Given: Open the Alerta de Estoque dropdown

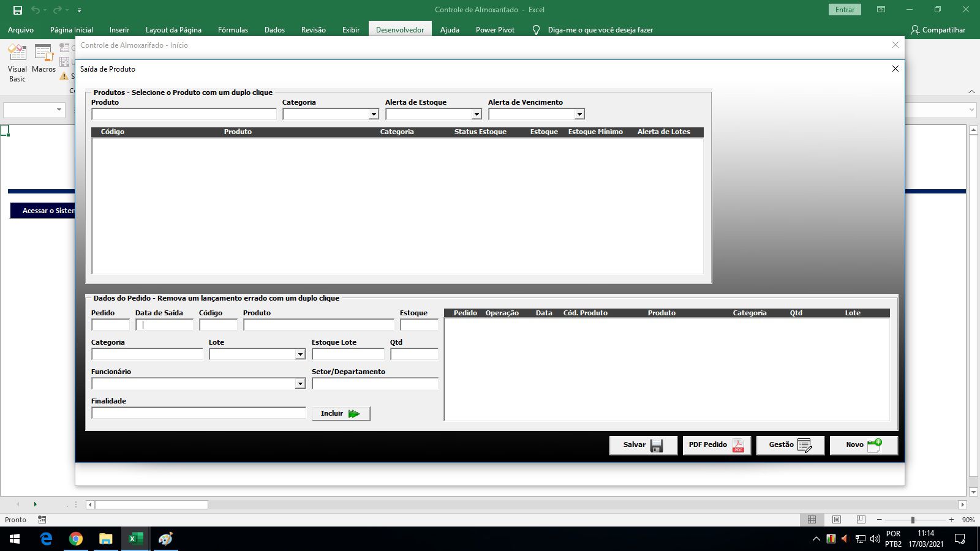Looking at the screenshot, I should click(477, 114).
